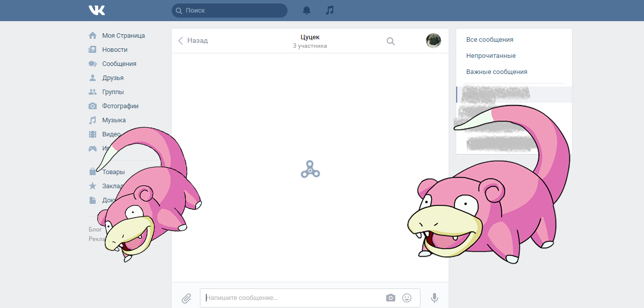Attach a file with the paperclip icon

click(186, 298)
